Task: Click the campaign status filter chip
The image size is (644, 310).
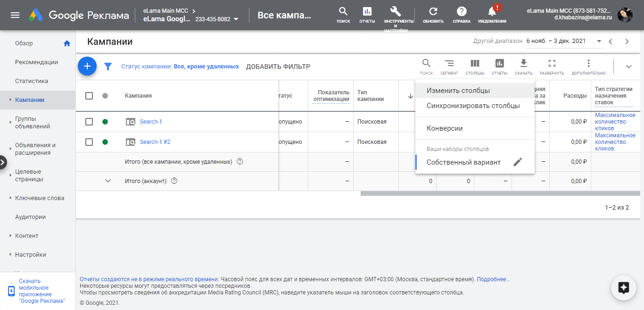Action: pyautogui.click(x=180, y=67)
